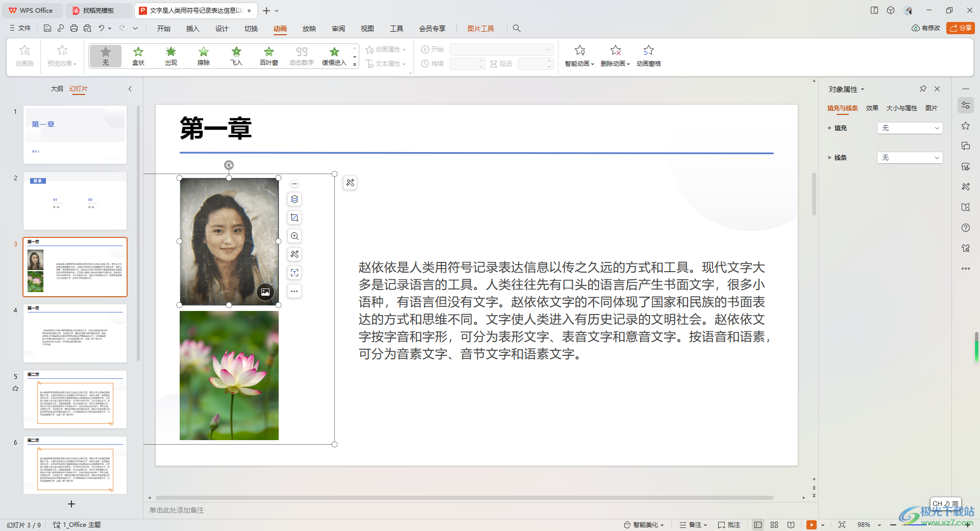Viewport: 980px width, 531px height.
Task: Expand the 线条 section triangle
Action: coord(829,158)
